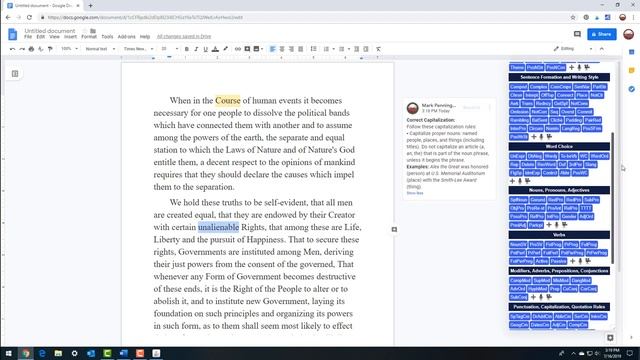The image size is (640, 360).
Task: Open the Google Docs home icon
Action: [13, 34]
